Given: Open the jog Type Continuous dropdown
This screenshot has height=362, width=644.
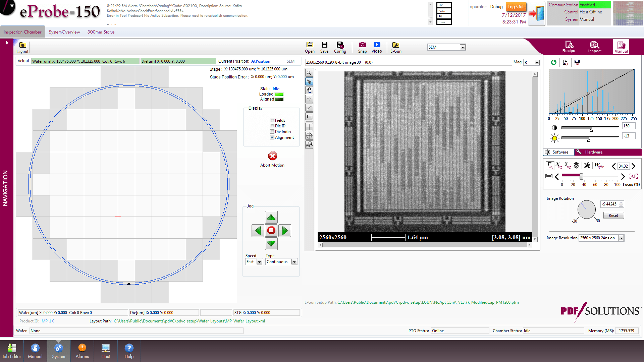Looking at the screenshot, I should tap(294, 261).
